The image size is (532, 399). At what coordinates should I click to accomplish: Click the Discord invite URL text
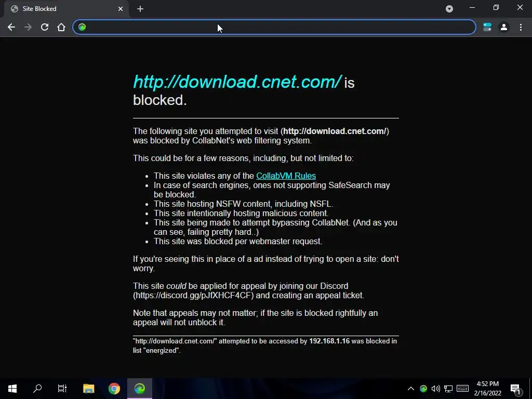tap(193, 295)
